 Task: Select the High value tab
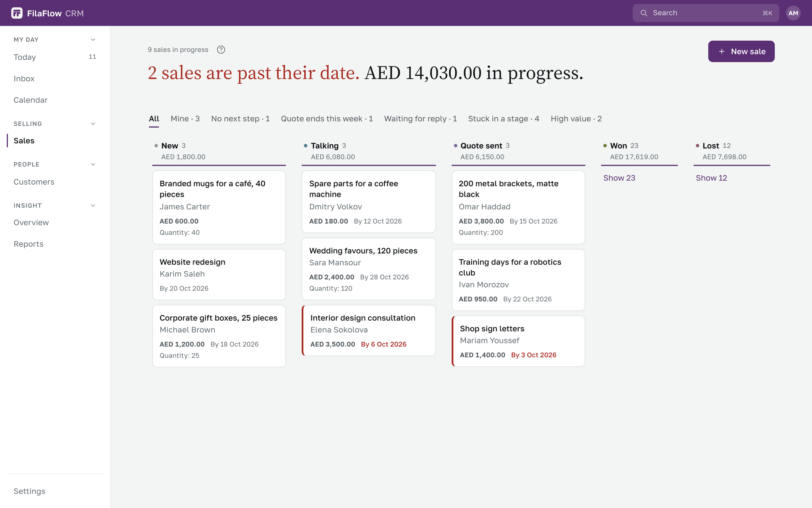[x=576, y=119]
